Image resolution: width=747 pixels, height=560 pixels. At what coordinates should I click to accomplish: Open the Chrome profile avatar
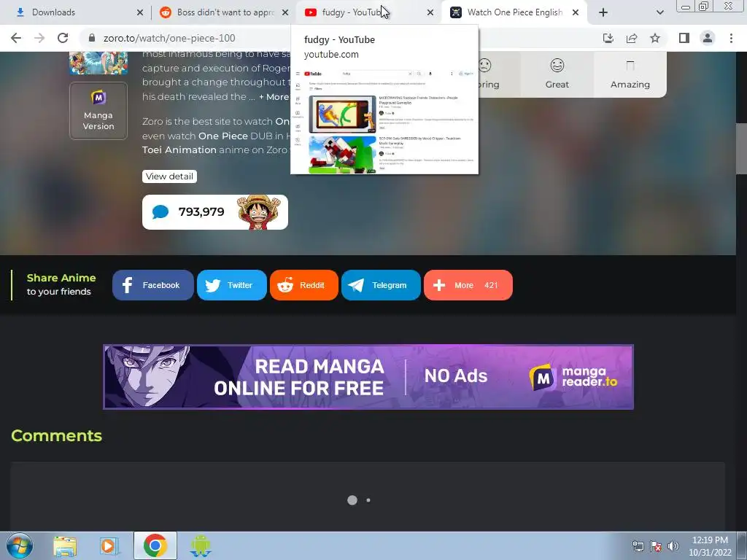tap(708, 38)
